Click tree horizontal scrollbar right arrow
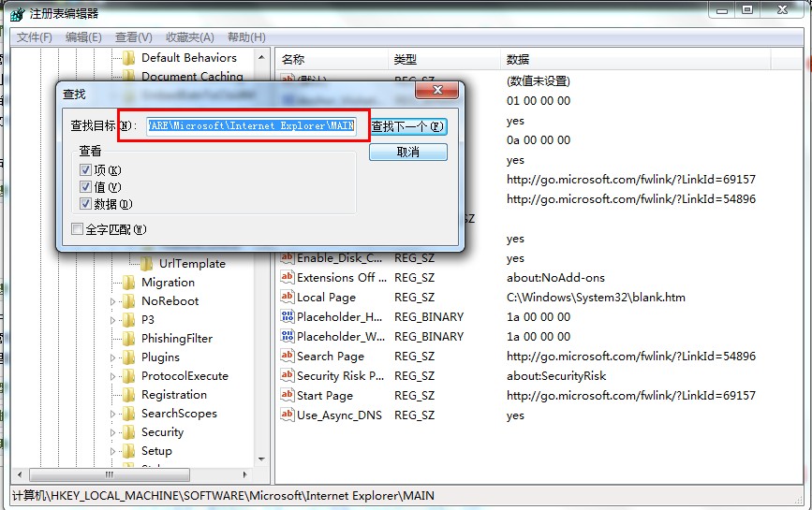Viewport: 812px width, 510px height. [245, 474]
